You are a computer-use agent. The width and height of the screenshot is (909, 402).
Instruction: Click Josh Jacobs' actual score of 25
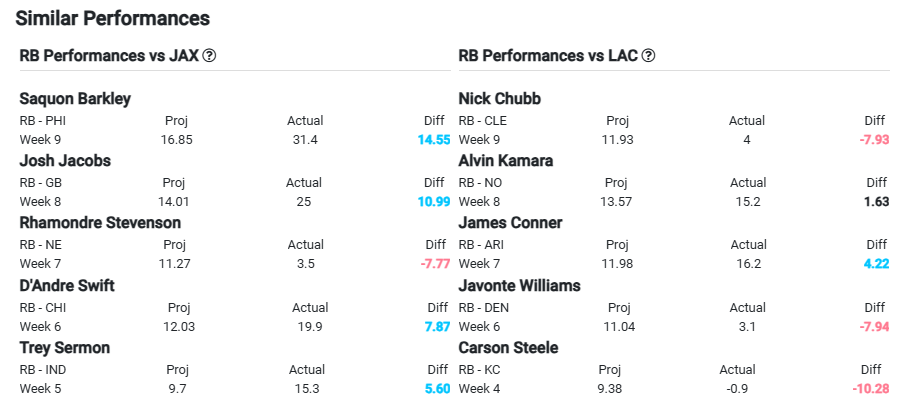[303, 202]
